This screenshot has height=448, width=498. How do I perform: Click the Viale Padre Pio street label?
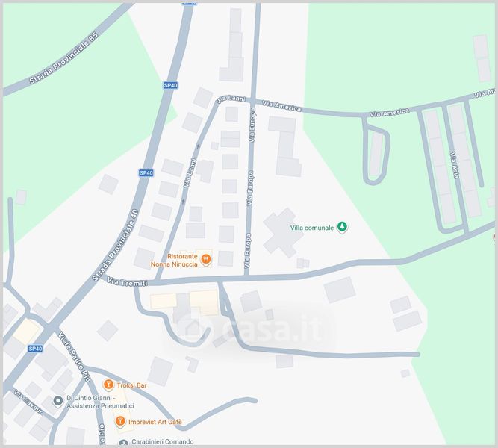tap(75, 356)
